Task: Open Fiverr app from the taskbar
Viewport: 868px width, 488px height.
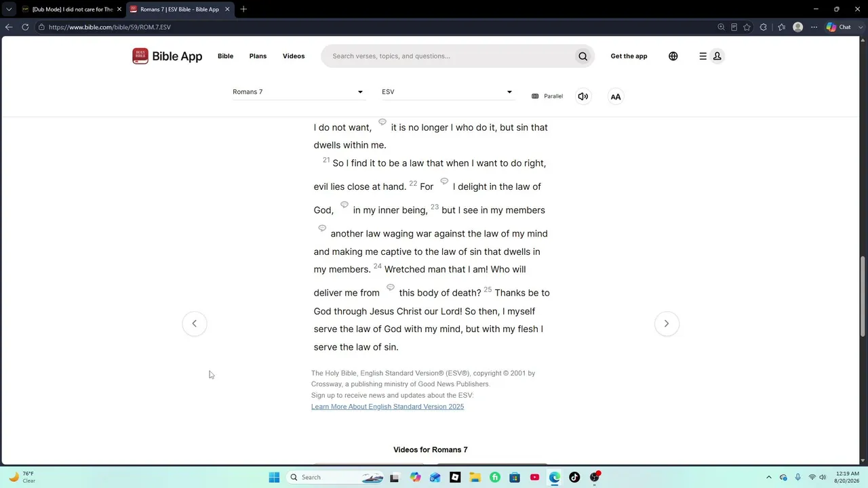Action: (x=494, y=477)
